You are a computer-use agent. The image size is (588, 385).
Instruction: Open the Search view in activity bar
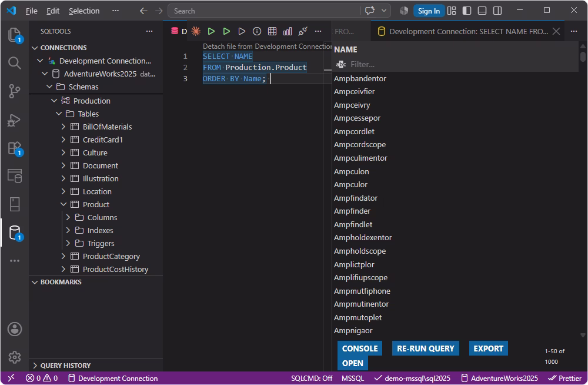[15, 63]
